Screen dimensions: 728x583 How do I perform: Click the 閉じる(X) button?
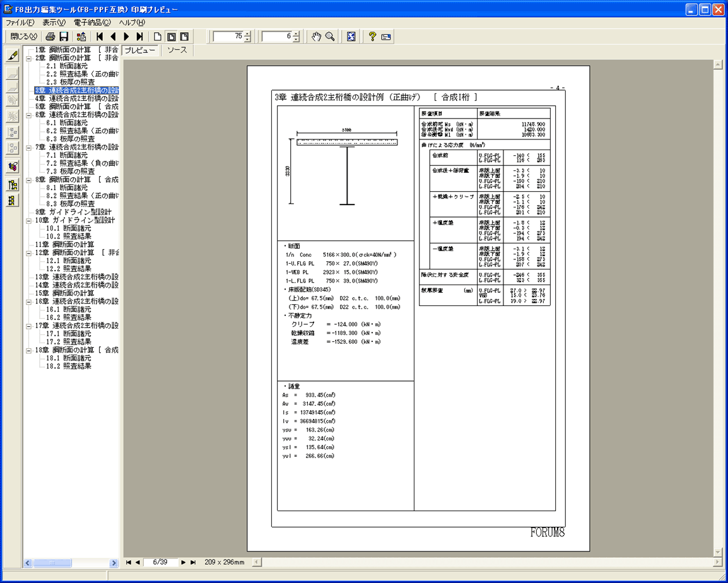pos(24,37)
